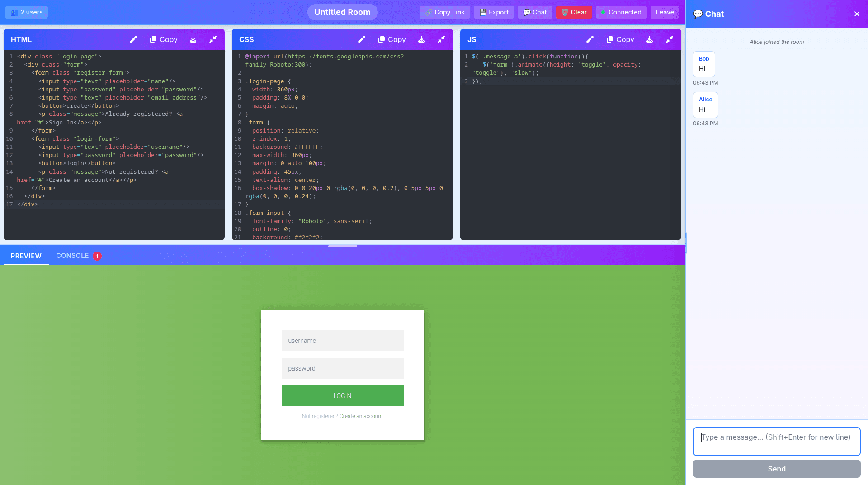Screen dimensions: 868x485
Task: Collapse the HTML panel with the arrows icon
Action: point(213,39)
